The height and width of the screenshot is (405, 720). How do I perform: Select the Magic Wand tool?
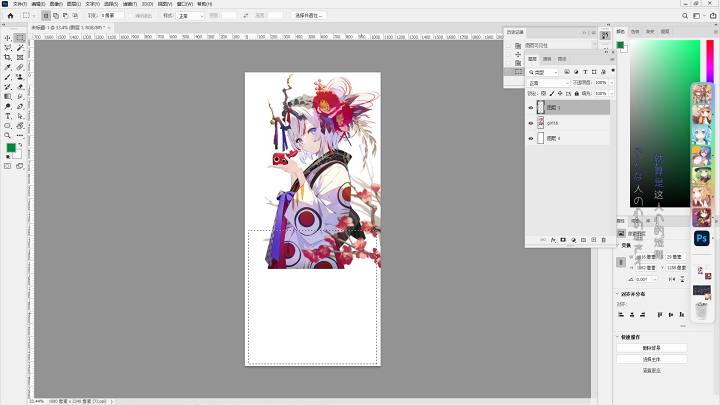20,48
